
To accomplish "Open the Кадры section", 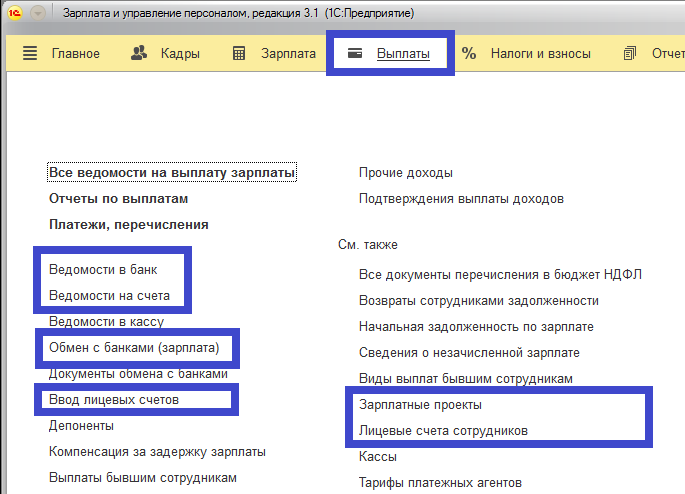I will pyautogui.click(x=180, y=54).
